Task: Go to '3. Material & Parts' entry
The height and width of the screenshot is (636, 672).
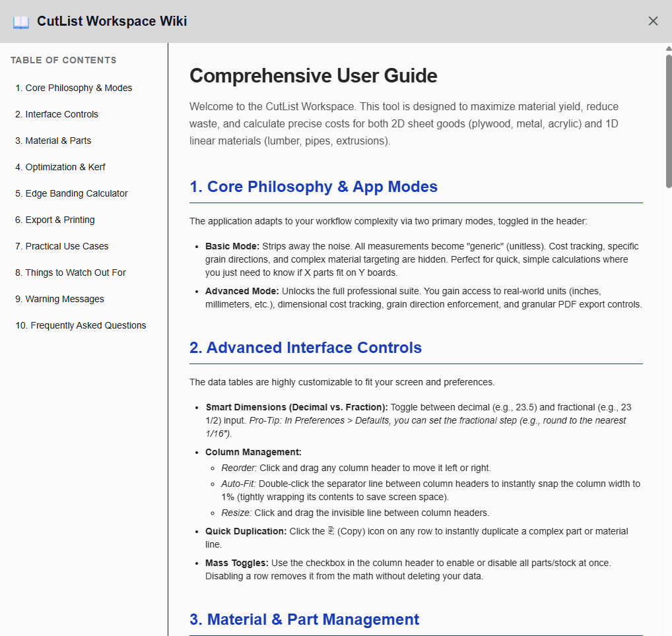Action: 53,141
